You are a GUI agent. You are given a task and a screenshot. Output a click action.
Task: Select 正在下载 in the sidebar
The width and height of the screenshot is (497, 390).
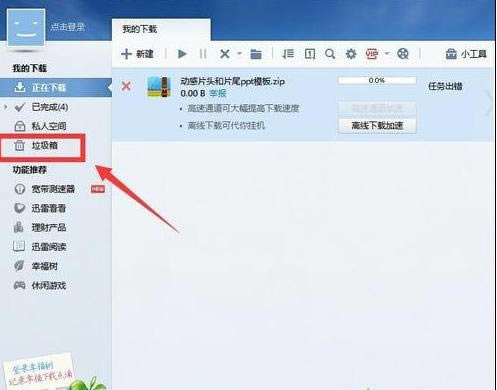56,88
